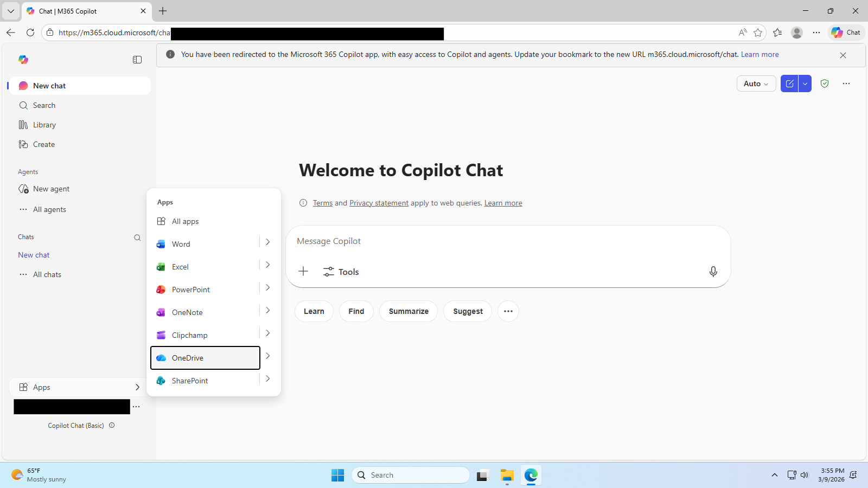868x488 pixels.
Task: Start voice input with microphone
Action: click(x=713, y=272)
